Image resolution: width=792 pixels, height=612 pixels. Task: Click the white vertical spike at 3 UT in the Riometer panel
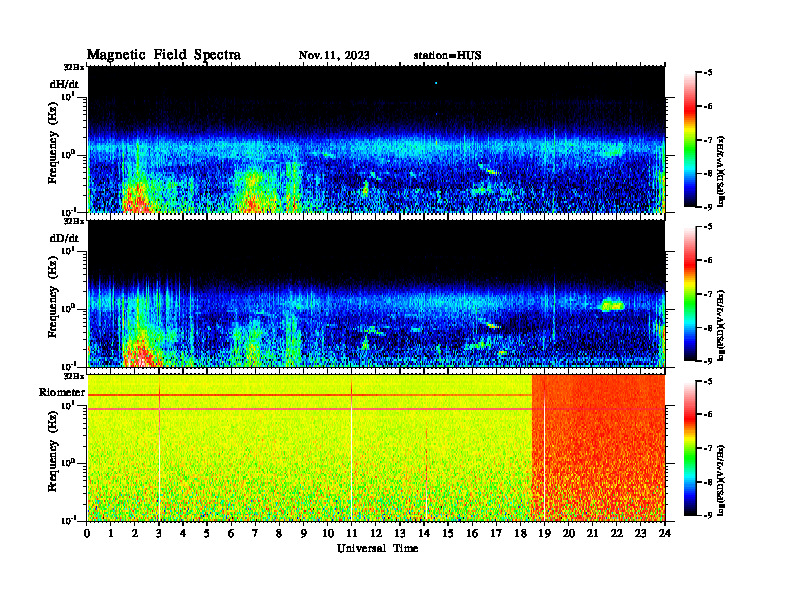pyautogui.click(x=159, y=452)
